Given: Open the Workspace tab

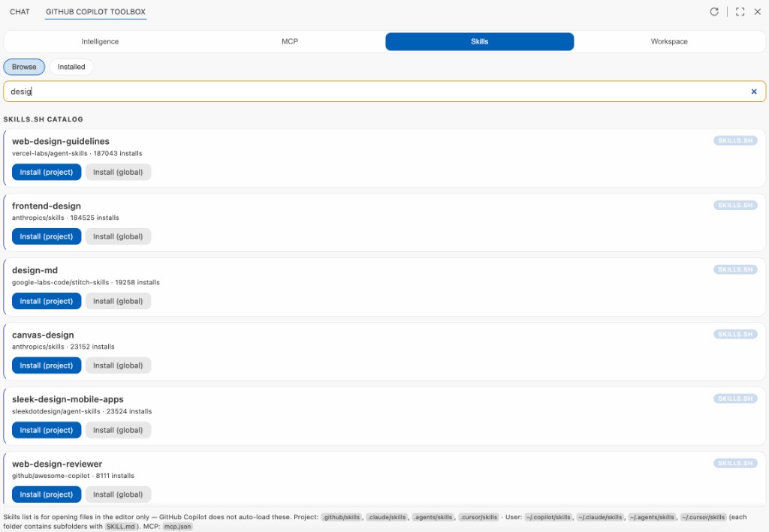Looking at the screenshot, I should point(669,41).
